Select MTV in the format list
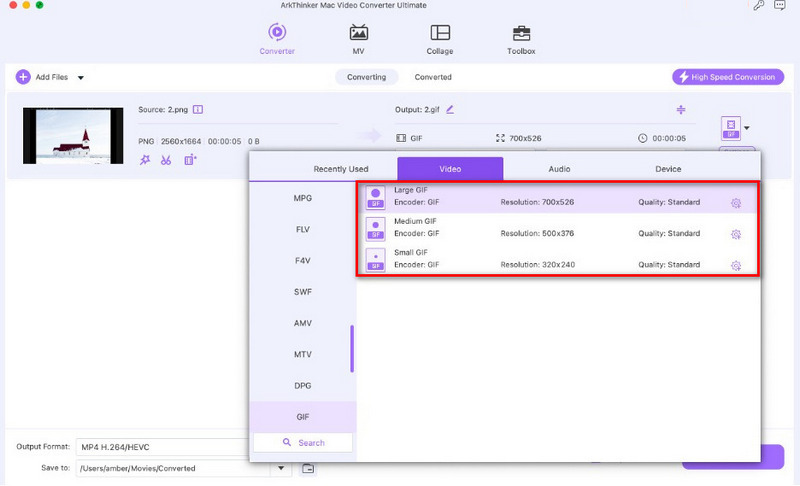 pos(303,354)
